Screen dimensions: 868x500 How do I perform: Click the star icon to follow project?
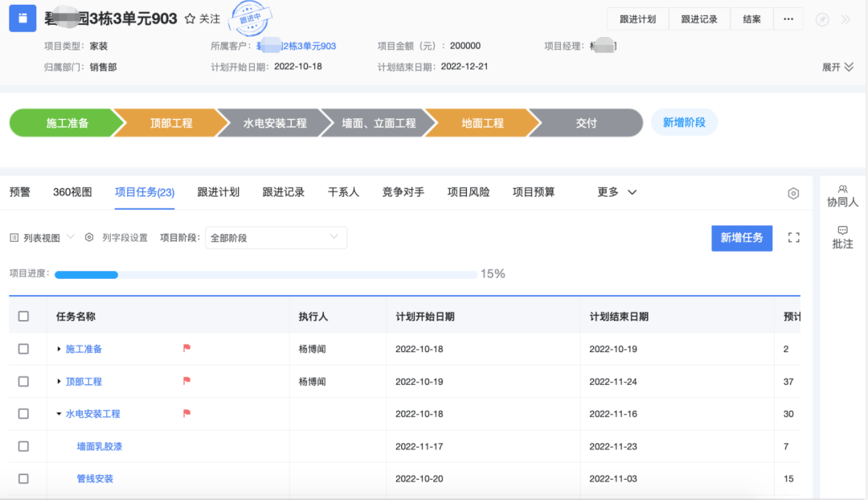click(190, 18)
